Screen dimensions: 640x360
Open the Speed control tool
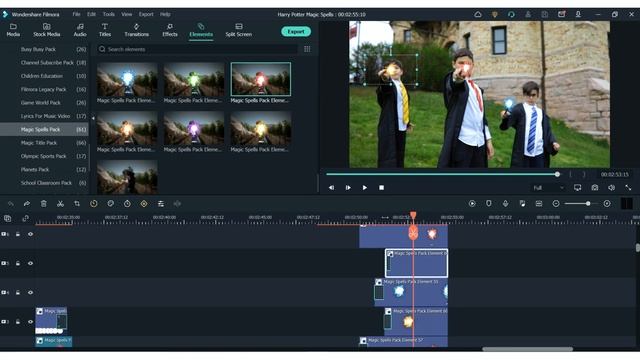pyautogui.click(x=94, y=204)
